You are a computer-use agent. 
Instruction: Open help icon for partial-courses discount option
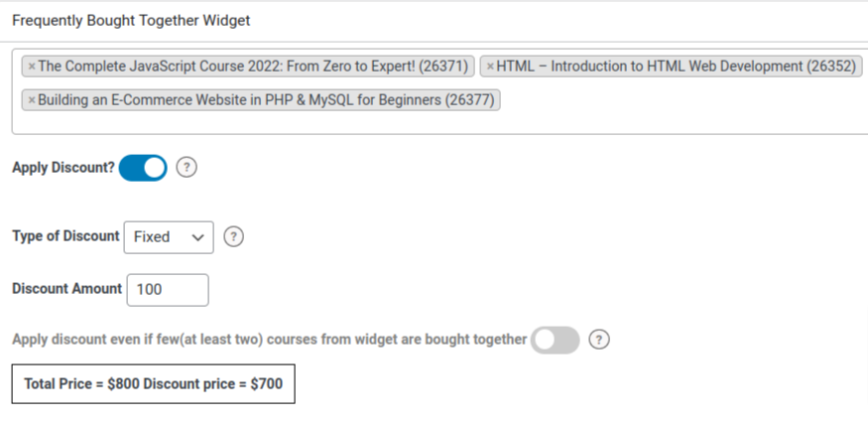click(x=598, y=340)
